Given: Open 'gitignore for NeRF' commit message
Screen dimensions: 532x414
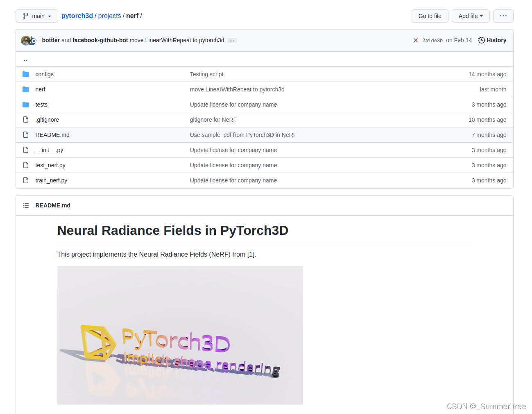Looking at the screenshot, I should click(x=213, y=120).
